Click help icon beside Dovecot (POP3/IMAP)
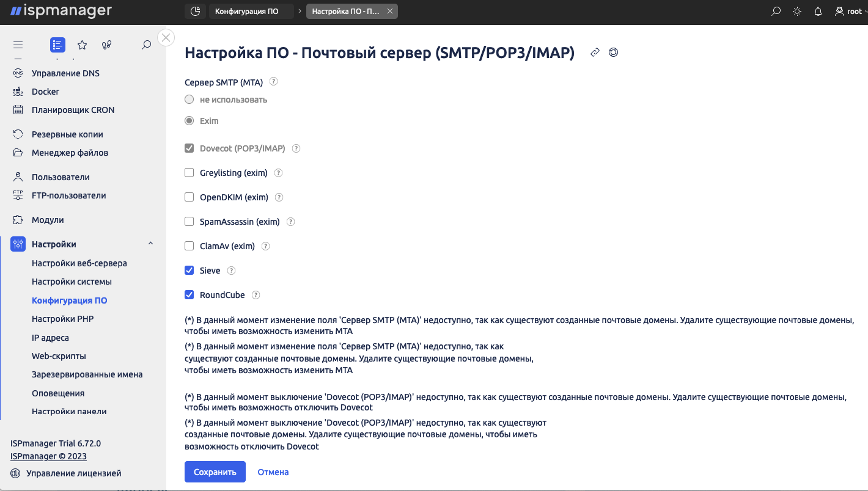 [296, 148]
